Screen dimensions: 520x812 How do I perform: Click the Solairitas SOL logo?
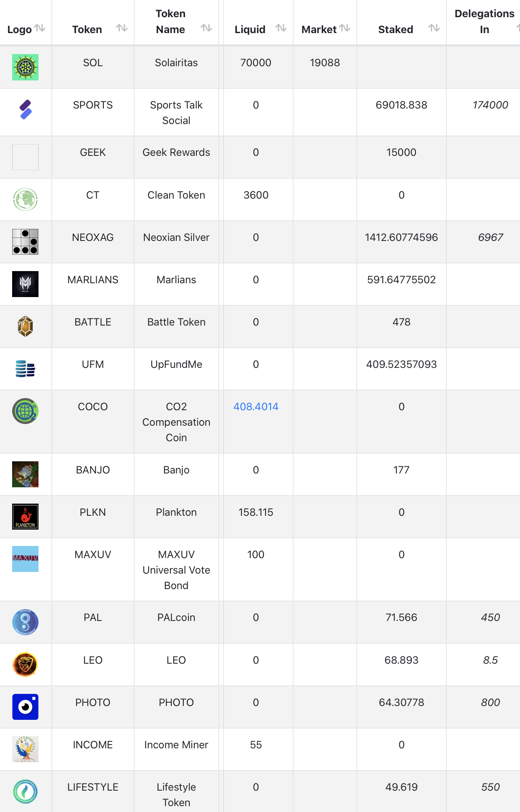[x=25, y=67]
